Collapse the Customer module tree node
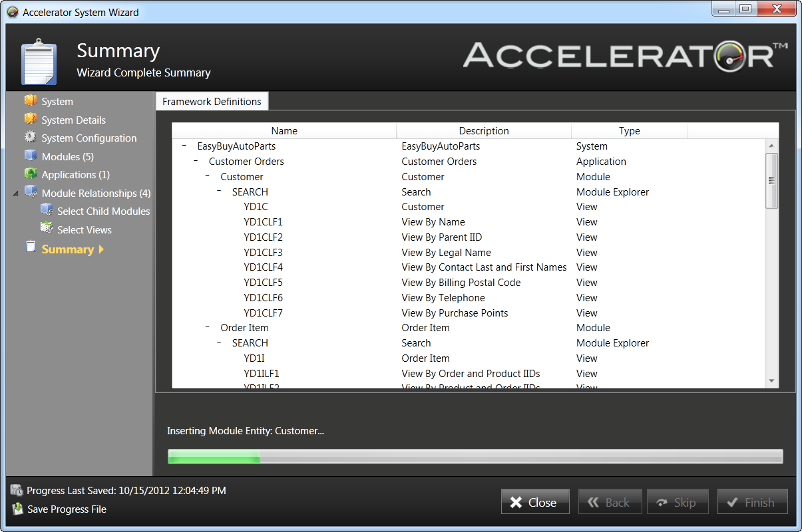The width and height of the screenshot is (802, 532). click(x=207, y=176)
